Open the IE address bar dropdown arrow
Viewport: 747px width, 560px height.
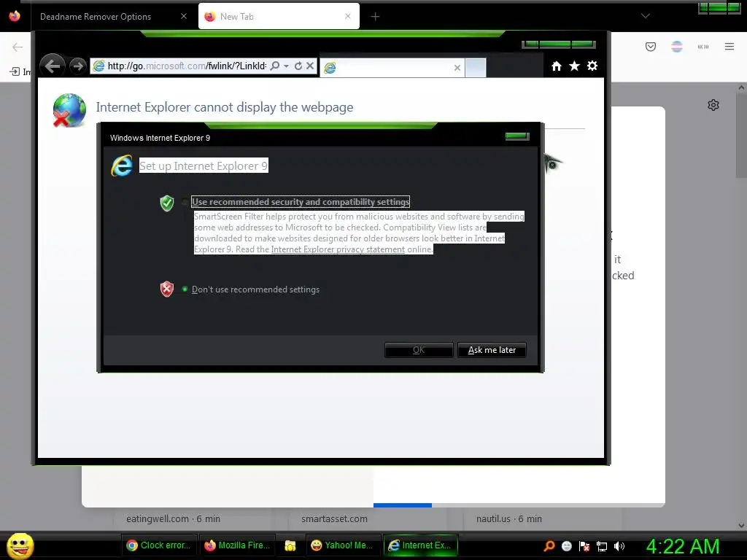point(286,66)
